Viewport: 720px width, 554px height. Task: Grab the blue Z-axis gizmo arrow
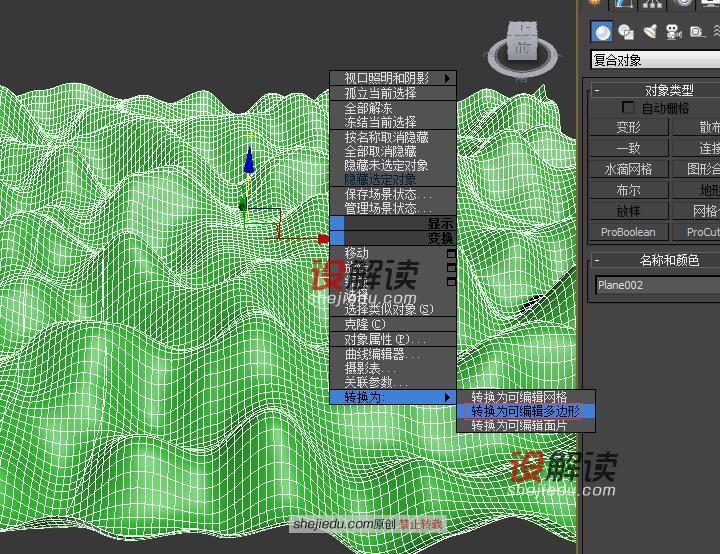249,160
